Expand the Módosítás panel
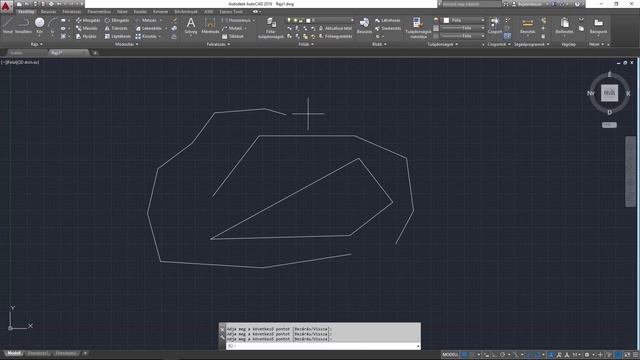 (x=127, y=44)
